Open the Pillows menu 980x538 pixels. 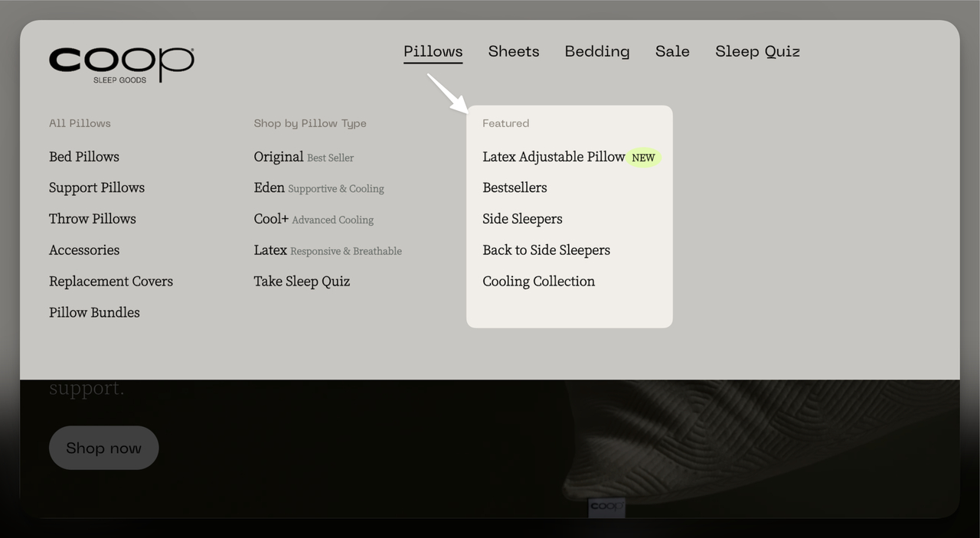pos(433,51)
